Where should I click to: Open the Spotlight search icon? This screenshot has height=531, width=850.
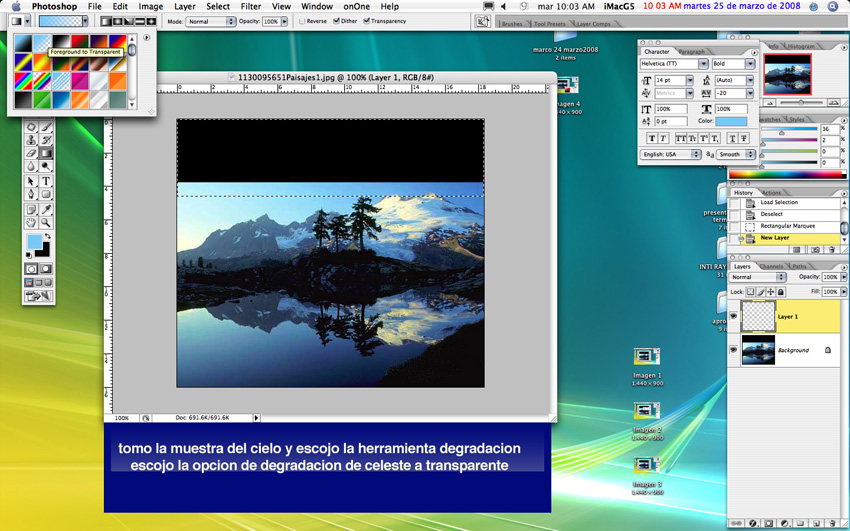(833, 7)
